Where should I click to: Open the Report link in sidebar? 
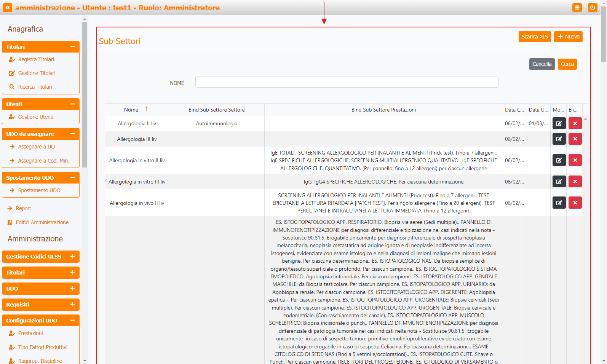[23, 208]
